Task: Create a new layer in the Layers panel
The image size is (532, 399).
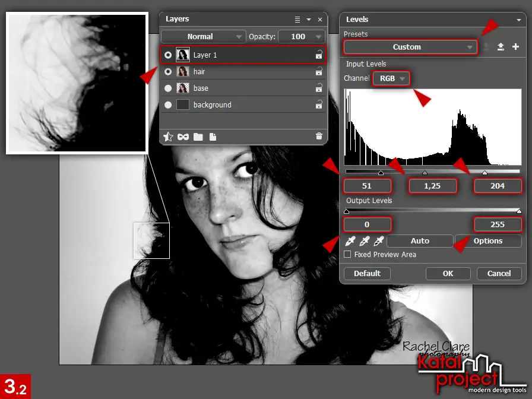Action: 213,137
